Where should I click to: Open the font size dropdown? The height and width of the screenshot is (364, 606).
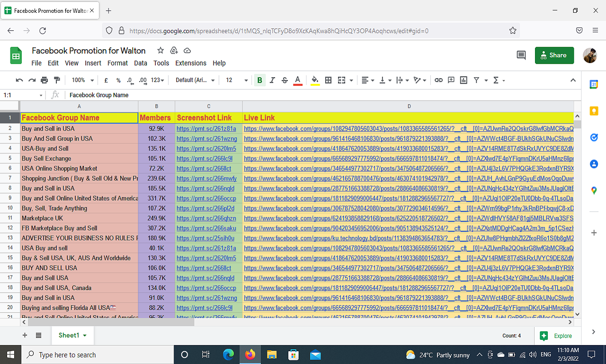point(237,80)
